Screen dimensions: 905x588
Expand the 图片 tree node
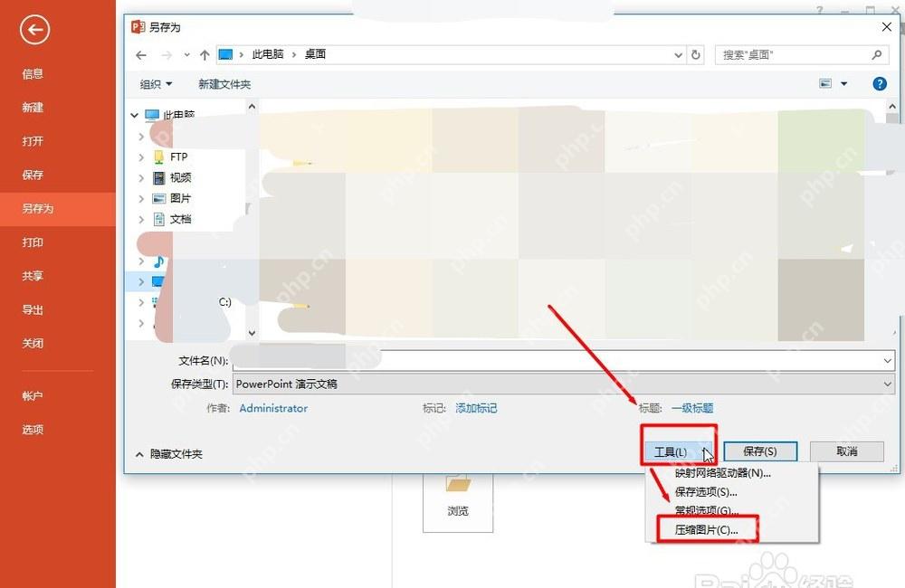coord(141,198)
